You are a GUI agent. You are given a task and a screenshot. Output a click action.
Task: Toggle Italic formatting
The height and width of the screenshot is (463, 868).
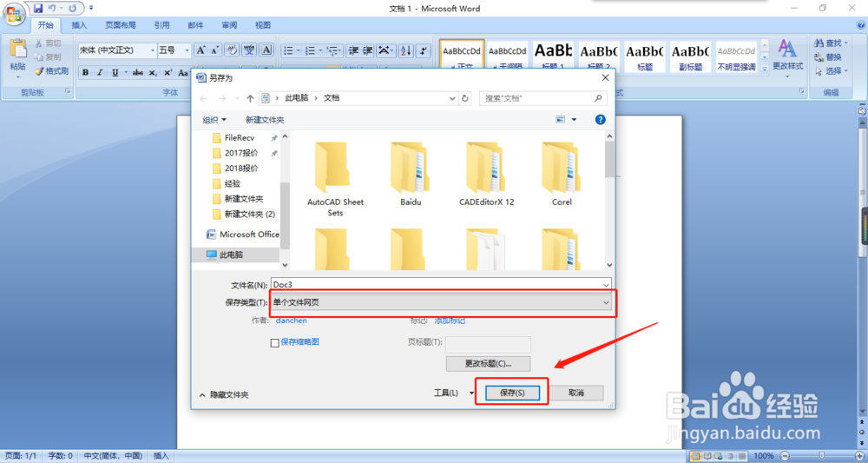click(100, 73)
